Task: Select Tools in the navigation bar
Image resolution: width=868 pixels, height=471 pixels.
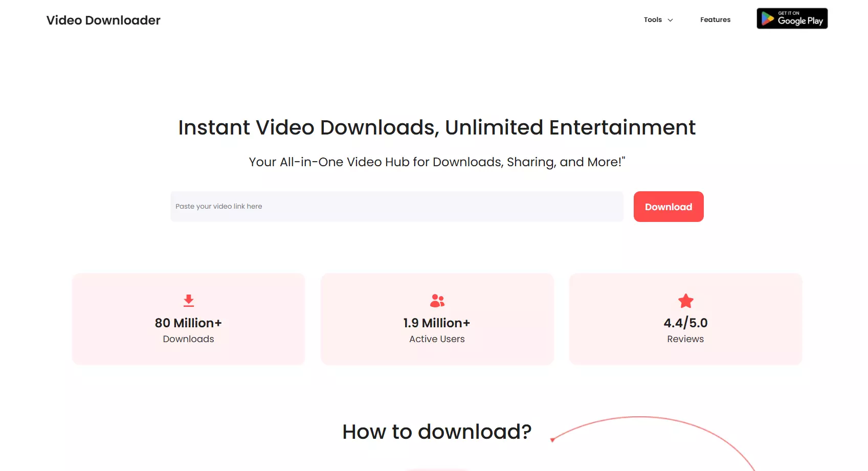Action: coord(653,19)
